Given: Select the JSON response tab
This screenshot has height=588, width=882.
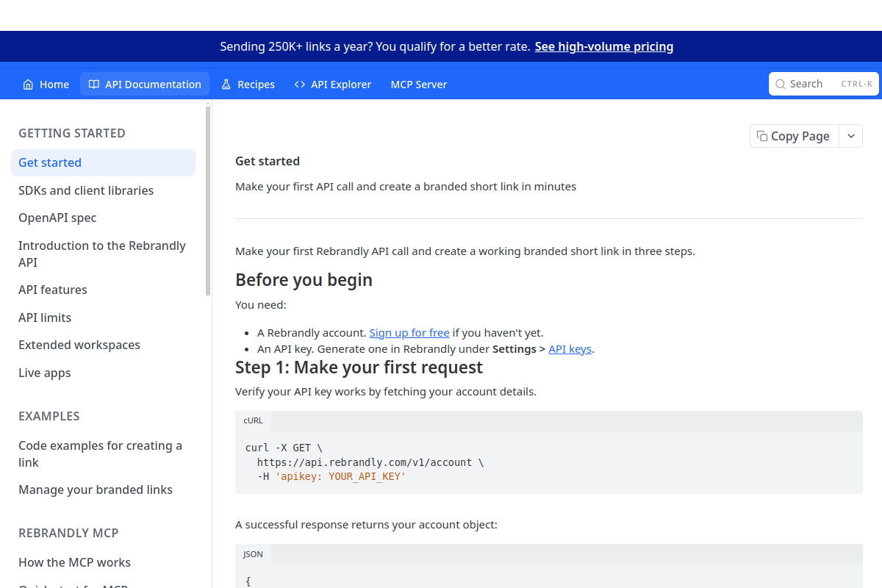Looking at the screenshot, I should [x=253, y=554].
